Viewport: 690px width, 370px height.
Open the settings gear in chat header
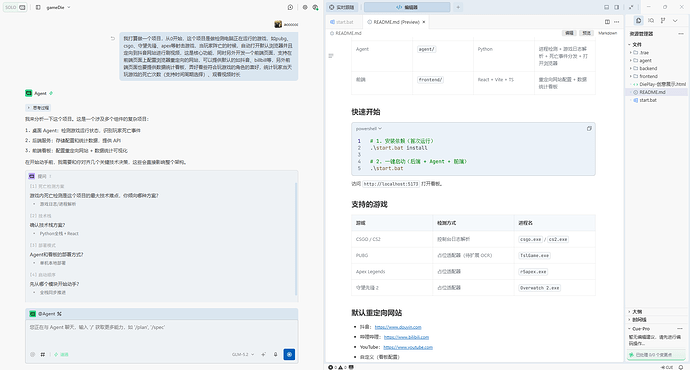tap(305, 7)
